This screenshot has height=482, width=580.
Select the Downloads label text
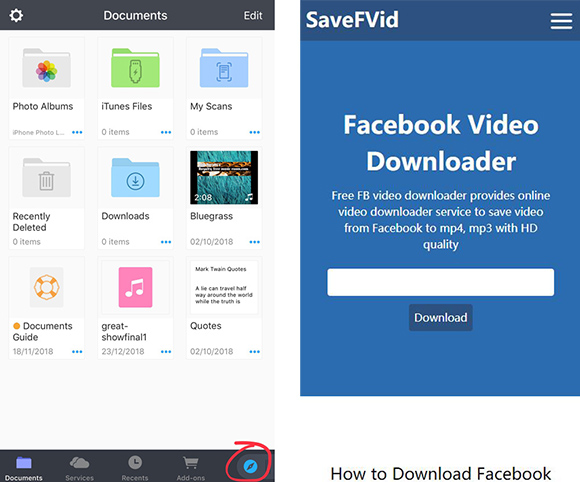[x=125, y=216]
